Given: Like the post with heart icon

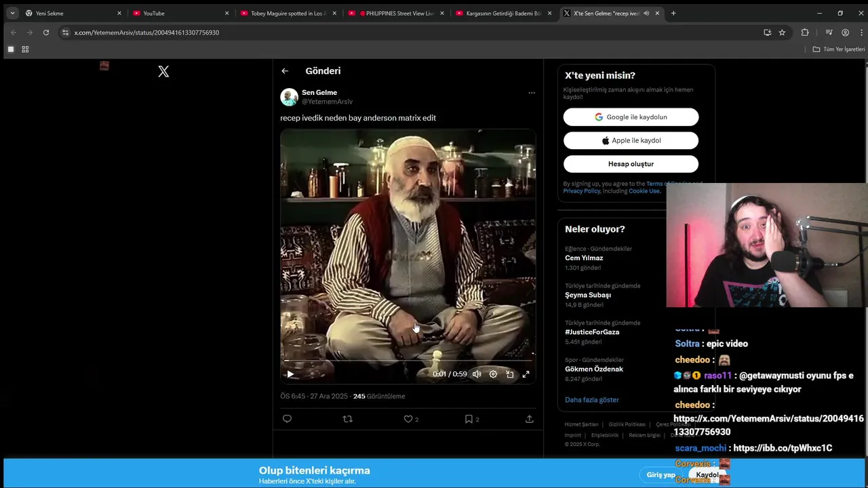Looking at the screenshot, I should click(x=408, y=419).
